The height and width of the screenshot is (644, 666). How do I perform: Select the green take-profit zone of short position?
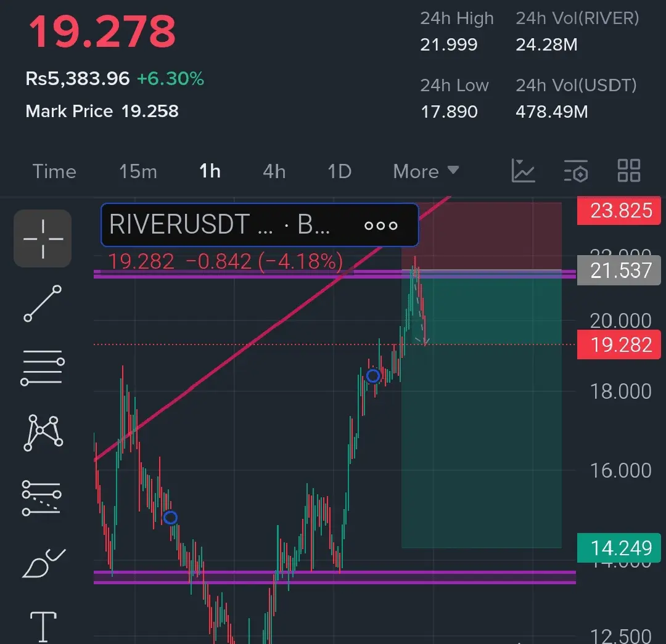[481, 409]
